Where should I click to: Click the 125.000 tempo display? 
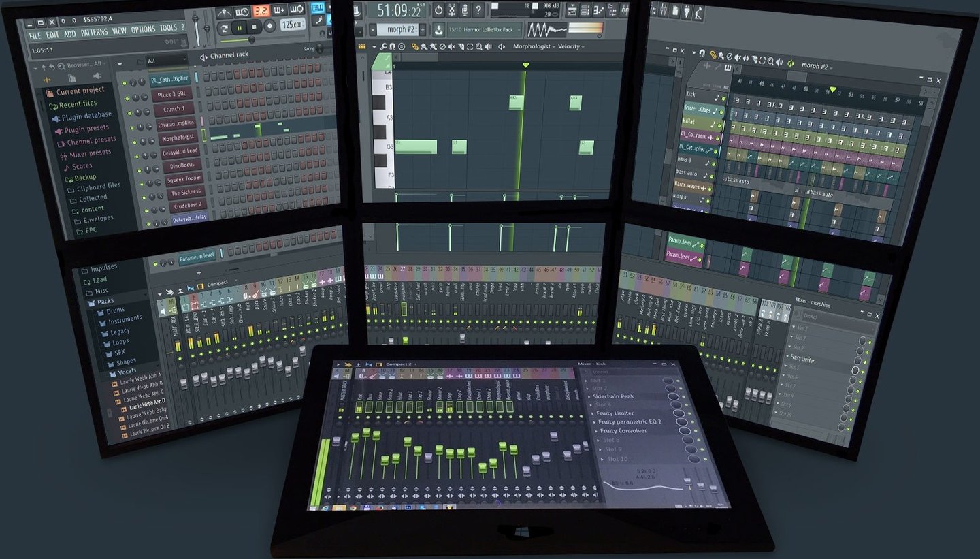(292, 25)
